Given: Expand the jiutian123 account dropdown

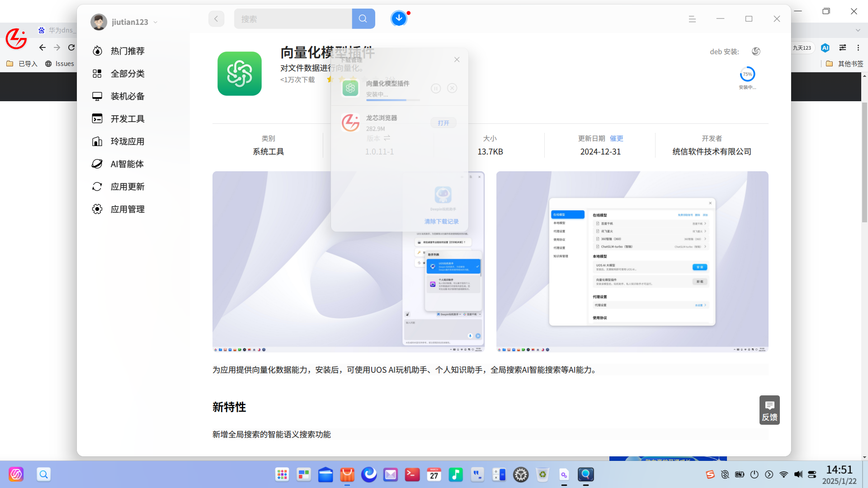Looking at the screenshot, I should 156,22.
